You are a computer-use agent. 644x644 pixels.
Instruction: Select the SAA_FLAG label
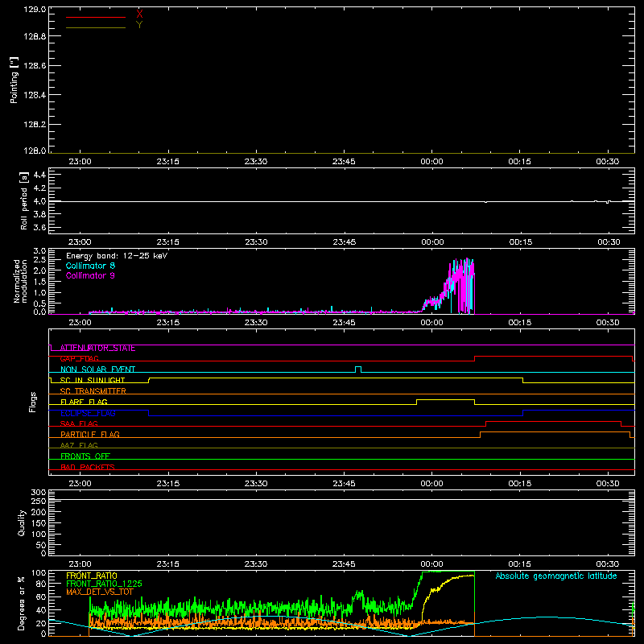(x=79, y=424)
